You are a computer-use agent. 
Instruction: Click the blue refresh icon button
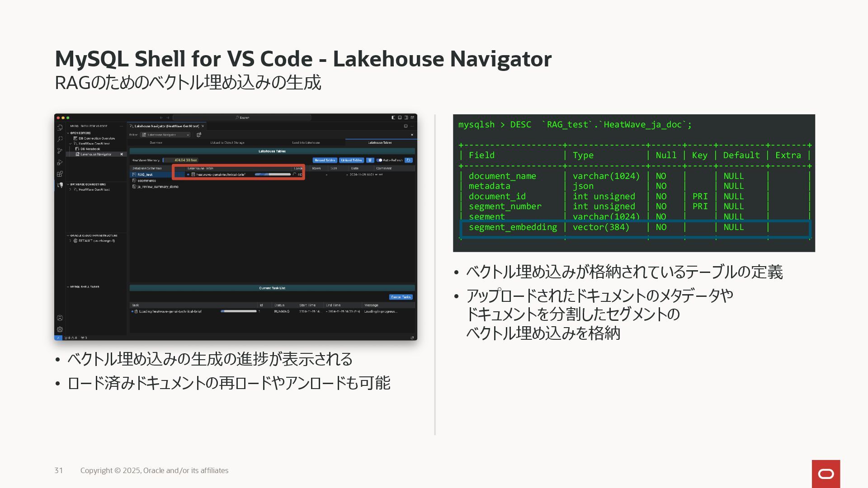coord(409,160)
